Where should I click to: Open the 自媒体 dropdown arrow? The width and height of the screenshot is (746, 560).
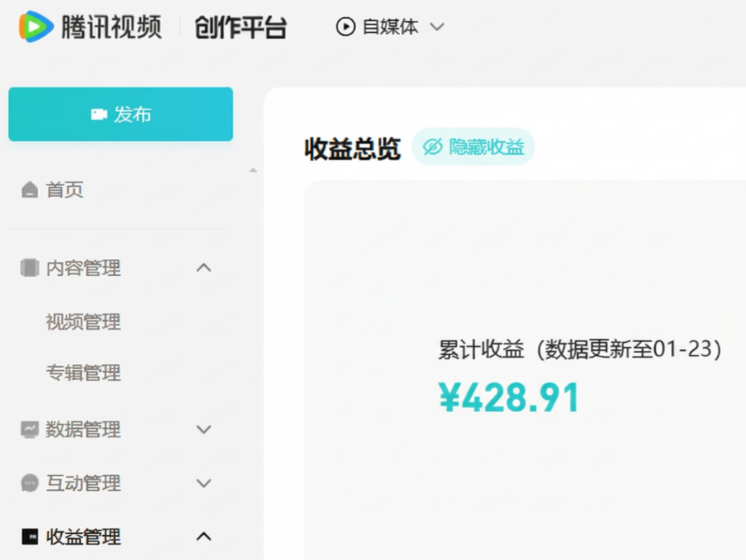(x=437, y=27)
